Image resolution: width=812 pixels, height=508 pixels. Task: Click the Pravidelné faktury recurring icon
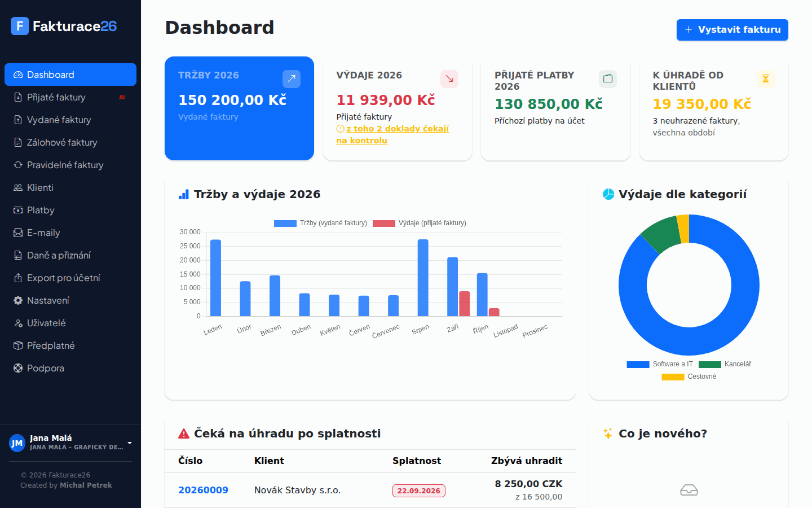(x=18, y=165)
